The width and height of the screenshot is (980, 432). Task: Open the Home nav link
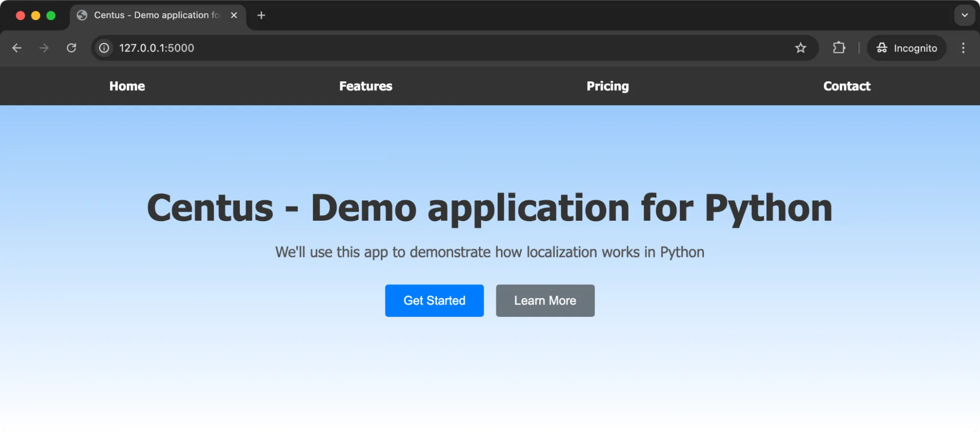click(127, 86)
